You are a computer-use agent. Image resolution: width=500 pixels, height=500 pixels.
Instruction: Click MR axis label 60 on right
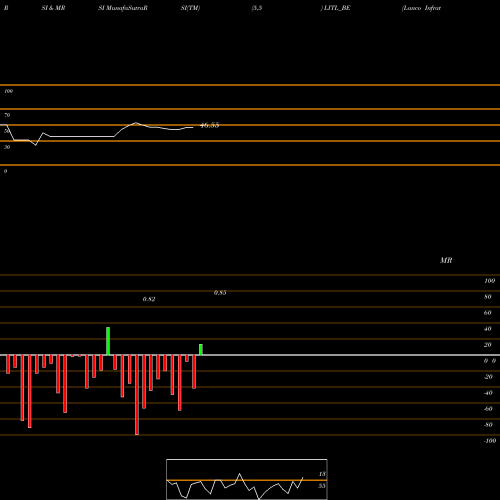[488, 313]
